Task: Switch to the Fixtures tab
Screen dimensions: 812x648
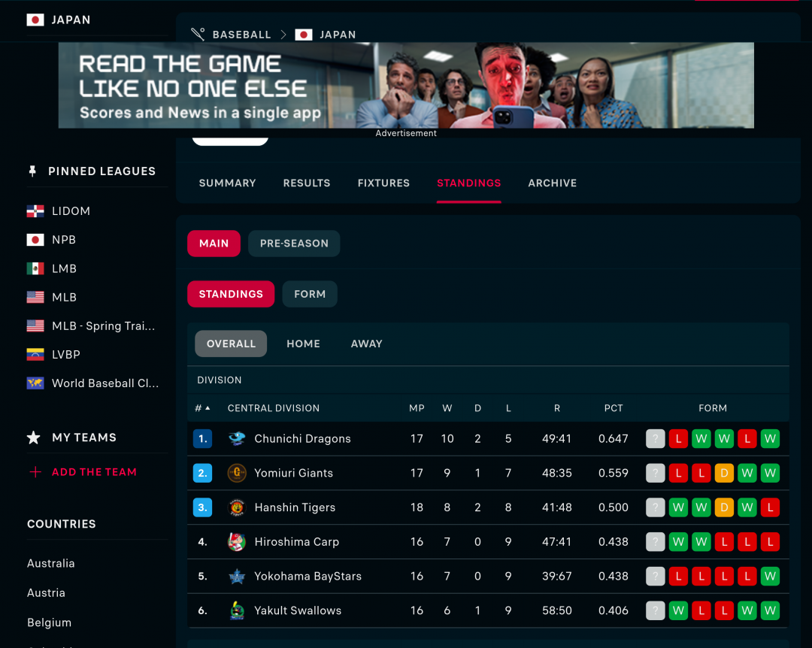Action: pos(383,183)
